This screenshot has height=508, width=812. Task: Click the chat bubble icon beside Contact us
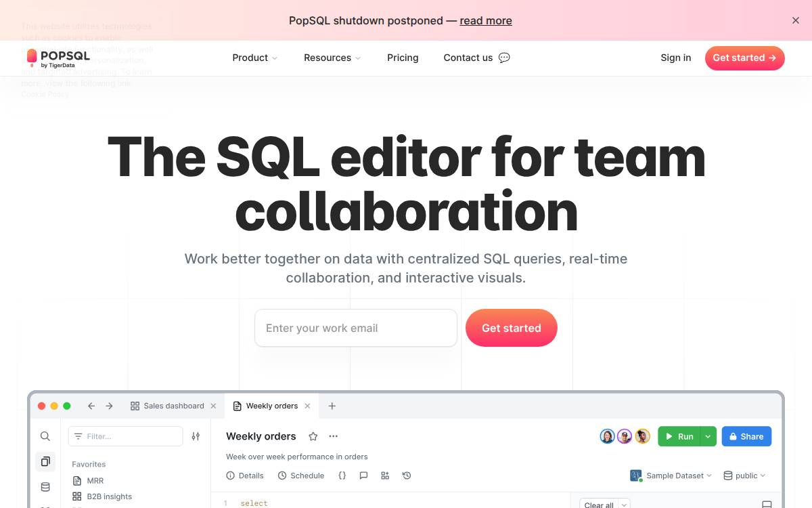point(504,58)
